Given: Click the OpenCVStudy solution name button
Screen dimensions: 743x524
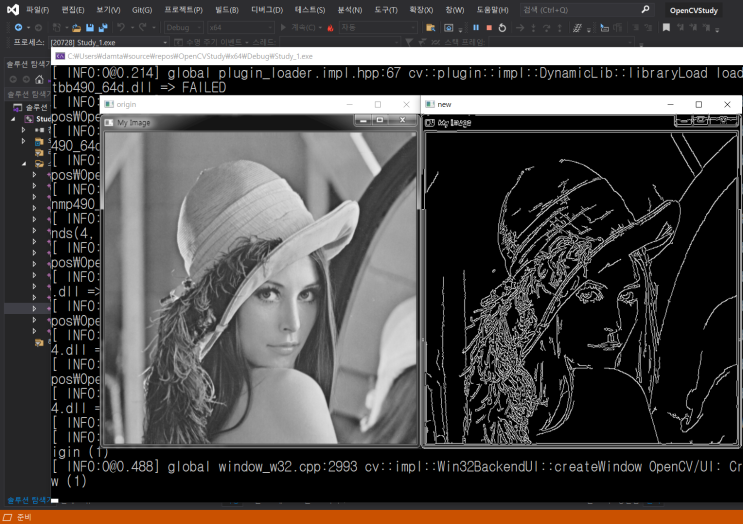Looking at the screenshot, I should point(694,10).
